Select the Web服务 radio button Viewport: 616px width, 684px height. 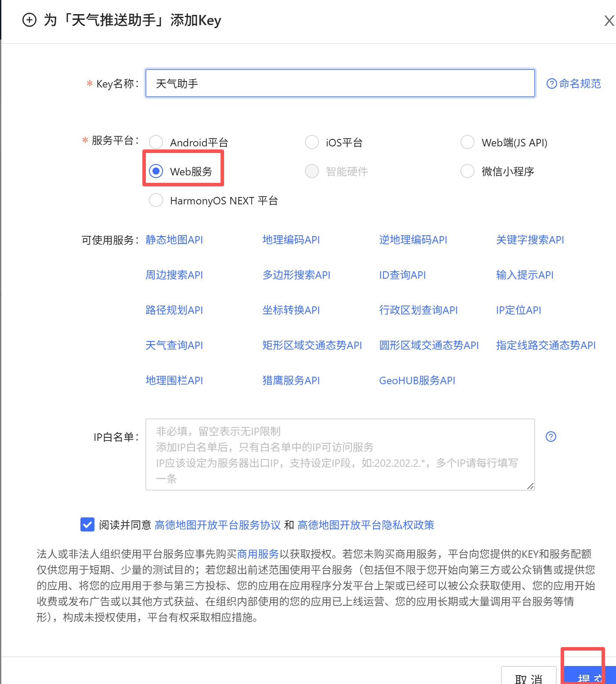click(156, 171)
